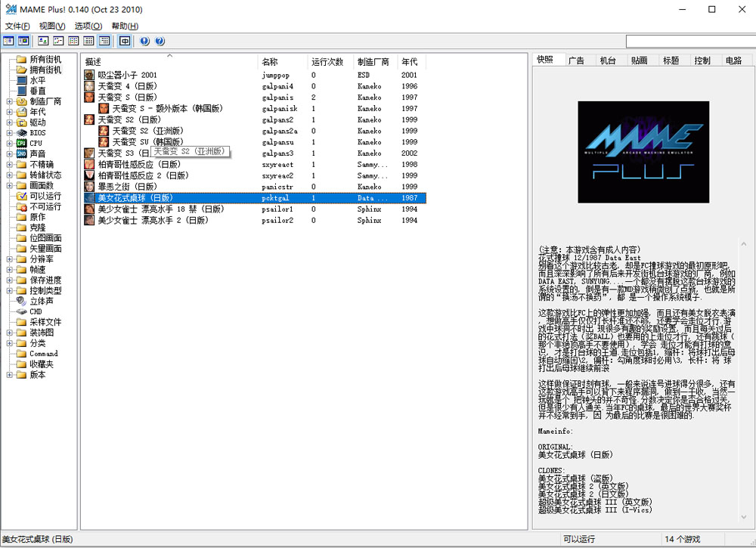Select game icon for 天蚕变 4 (日版)

tap(89, 86)
